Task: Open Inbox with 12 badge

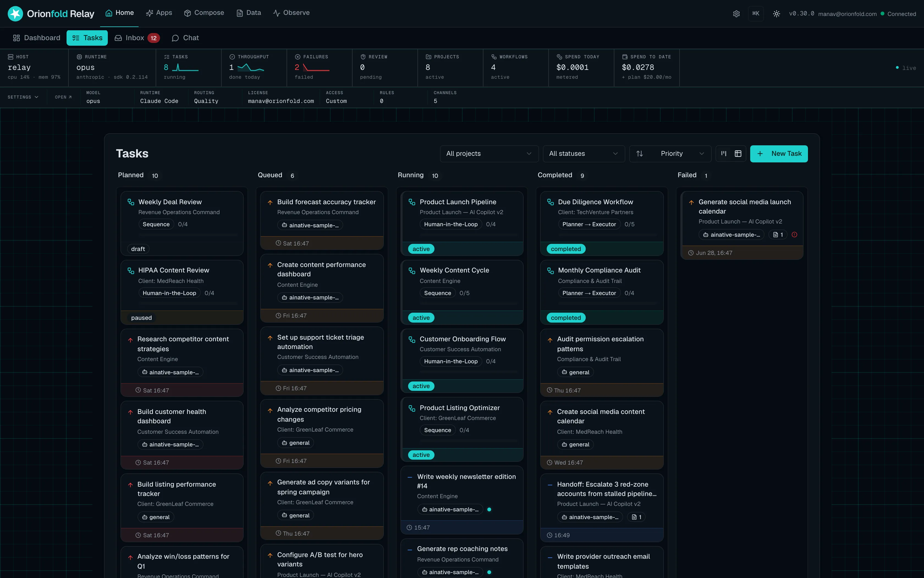Action: [x=137, y=38]
